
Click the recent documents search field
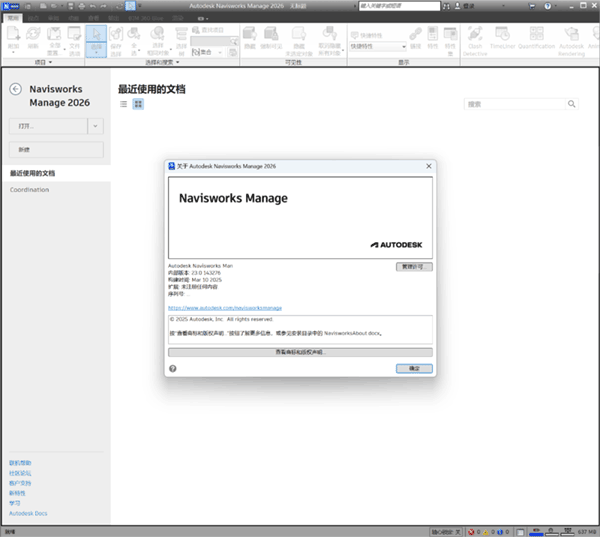tap(515, 104)
